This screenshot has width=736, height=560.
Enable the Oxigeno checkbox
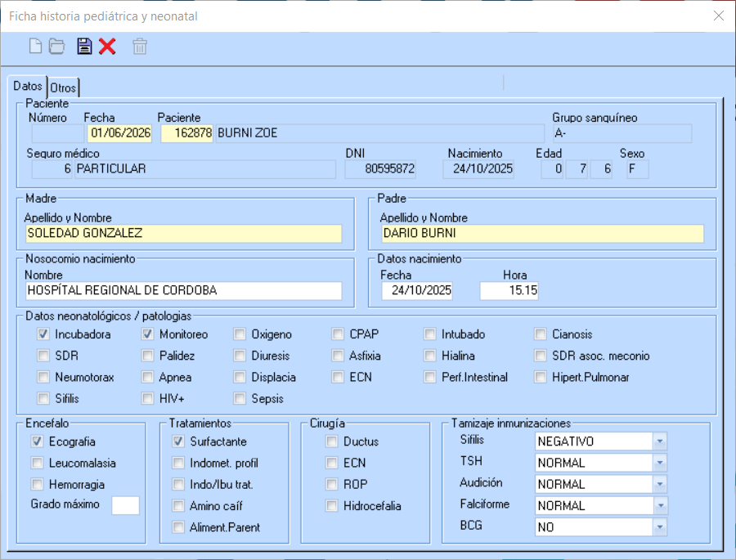click(240, 334)
